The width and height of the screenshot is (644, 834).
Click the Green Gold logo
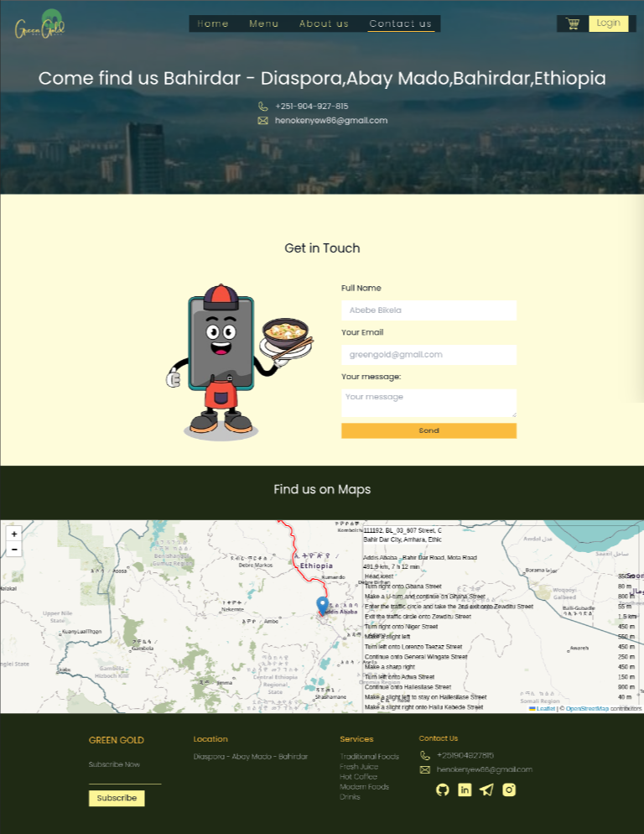click(40, 25)
